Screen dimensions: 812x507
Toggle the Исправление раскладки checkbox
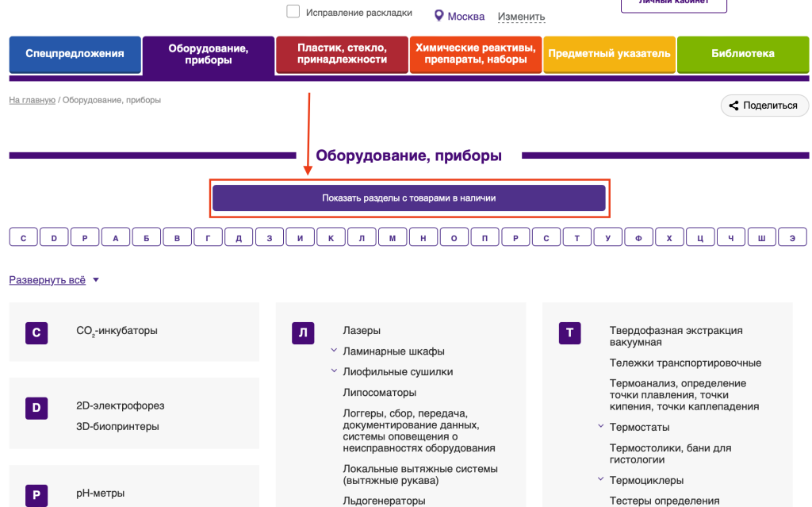click(x=293, y=12)
